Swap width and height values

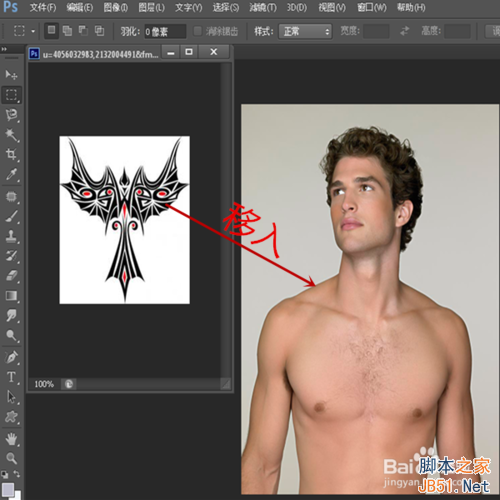tap(404, 31)
